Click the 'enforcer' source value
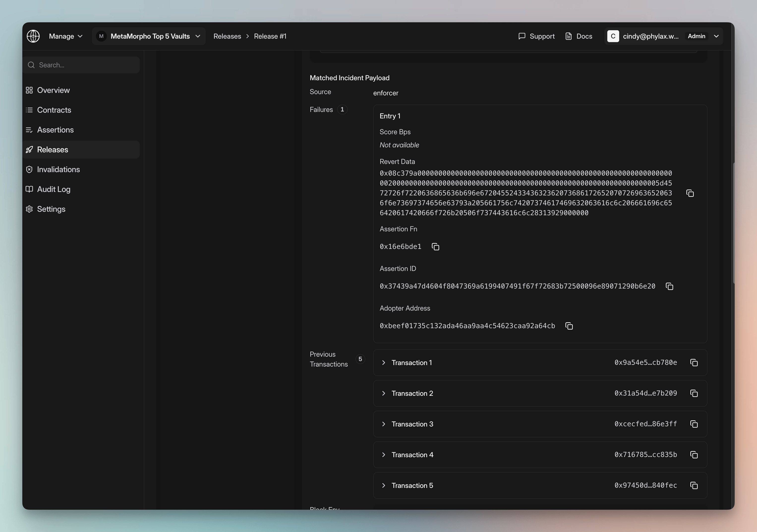 tap(386, 93)
